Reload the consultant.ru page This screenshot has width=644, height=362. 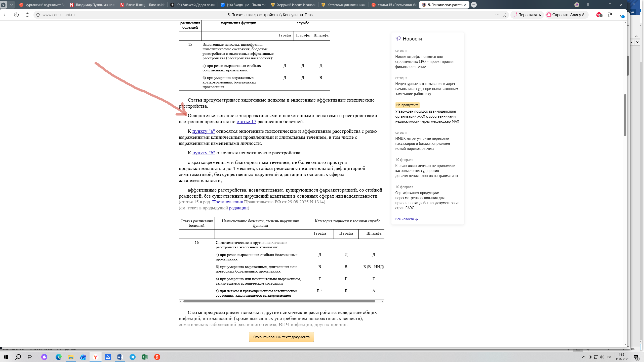[x=27, y=15]
